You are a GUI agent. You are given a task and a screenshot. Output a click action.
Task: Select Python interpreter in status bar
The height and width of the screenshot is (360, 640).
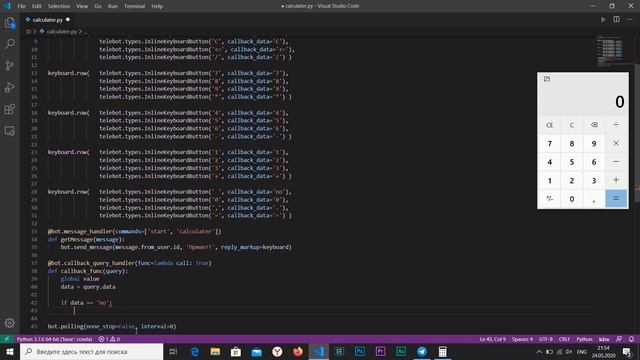coord(54,339)
